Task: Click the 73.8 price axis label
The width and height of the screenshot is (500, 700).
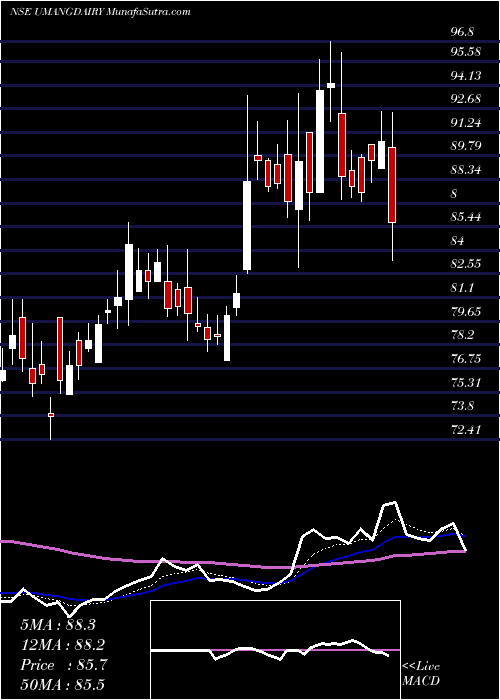Action: (462, 406)
